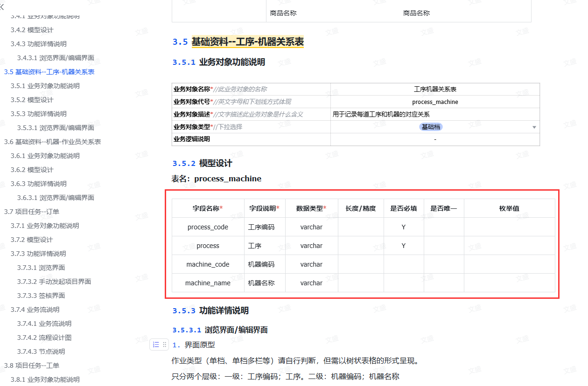The height and width of the screenshot is (386, 588).
Task: Jump to outline item 3.7.1 业务对象功能说明
Action: tap(45, 226)
